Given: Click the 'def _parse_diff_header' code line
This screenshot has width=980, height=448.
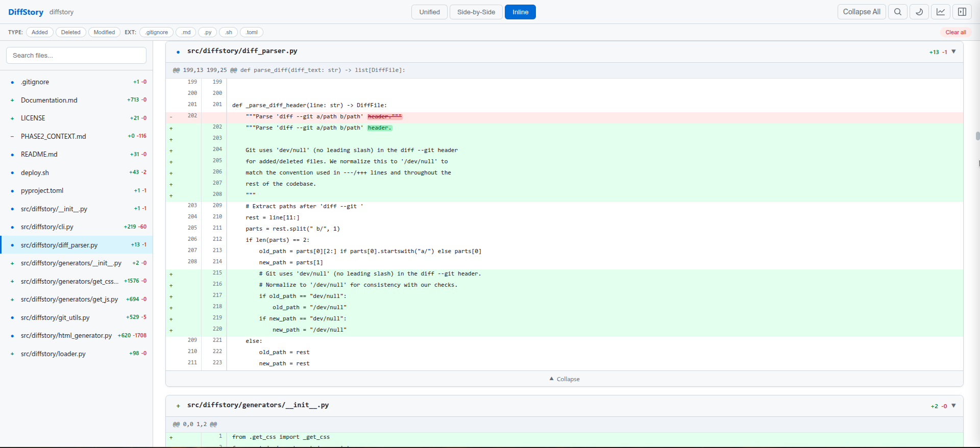Looking at the screenshot, I should click(564, 106).
